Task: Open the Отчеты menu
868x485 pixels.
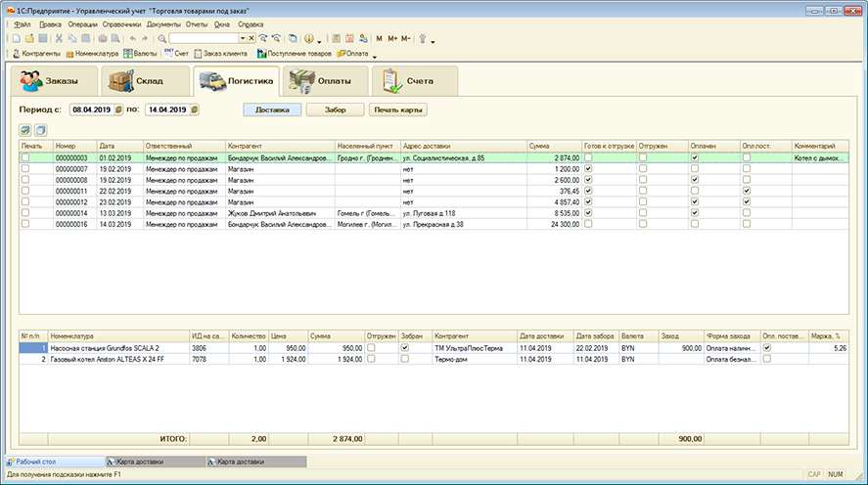Action: [x=197, y=22]
